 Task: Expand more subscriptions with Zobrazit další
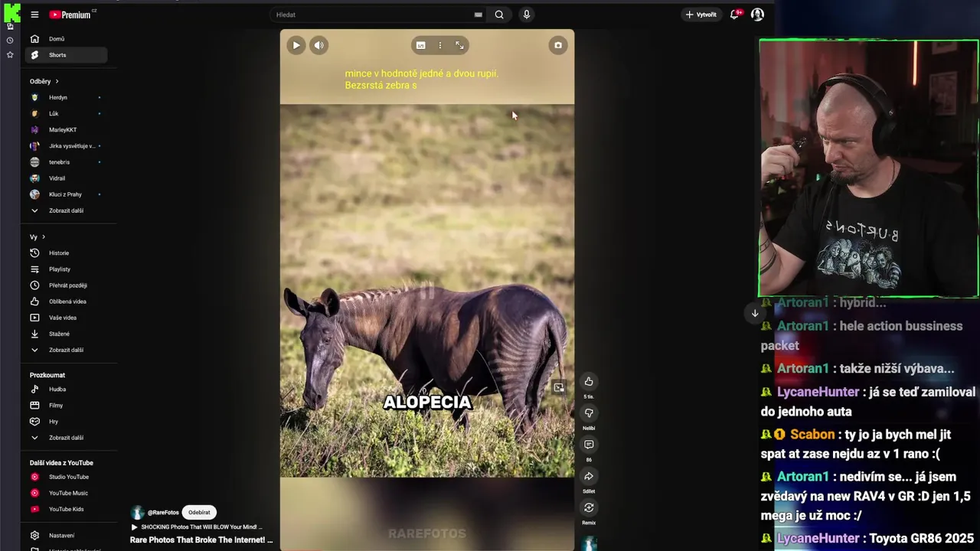tap(66, 210)
